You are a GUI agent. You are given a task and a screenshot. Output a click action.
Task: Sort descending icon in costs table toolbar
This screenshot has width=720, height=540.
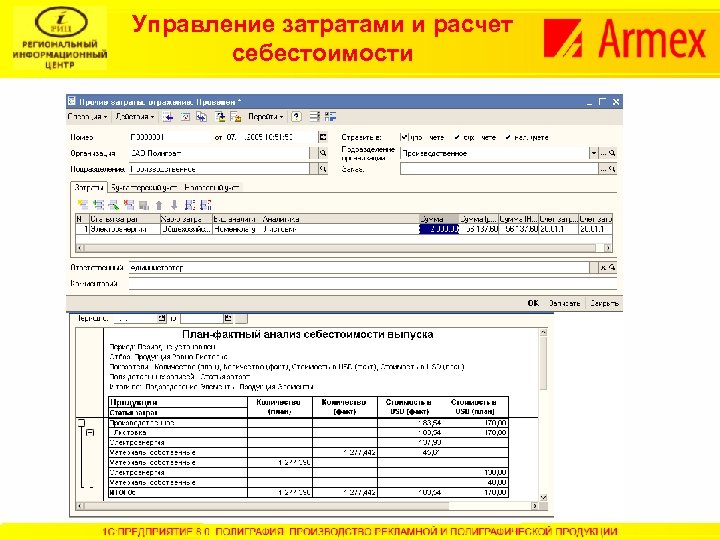[x=206, y=205]
